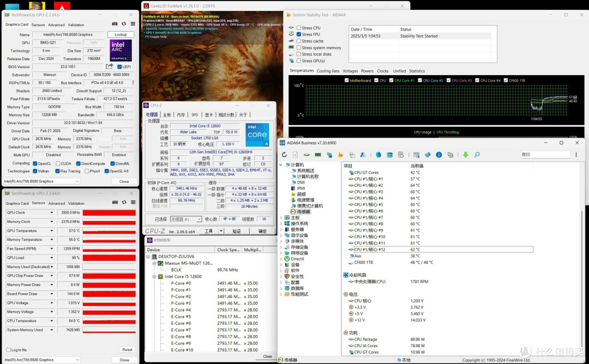Open the GPU Temperature sensor dropdown
The width and height of the screenshot is (589, 364).
click(52, 231)
